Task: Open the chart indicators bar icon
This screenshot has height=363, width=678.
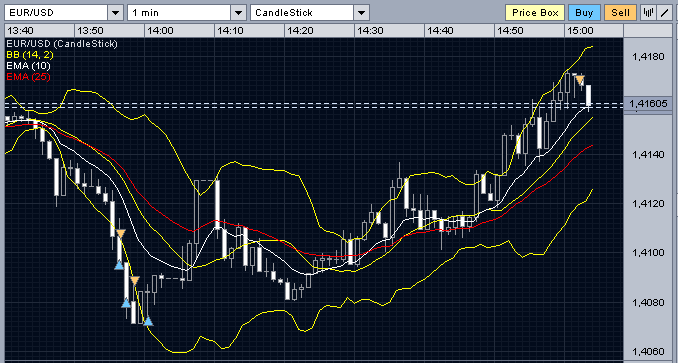Action: [648, 13]
